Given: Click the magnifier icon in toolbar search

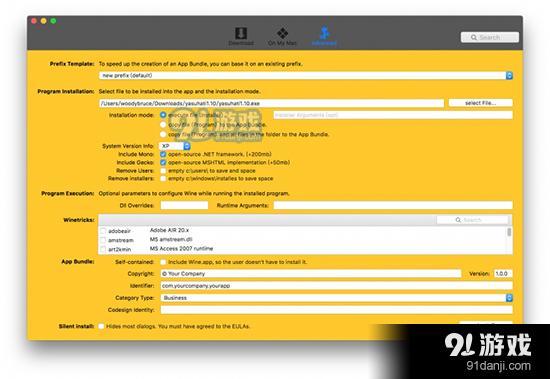Looking at the screenshot, I should [x=474, y=37].
